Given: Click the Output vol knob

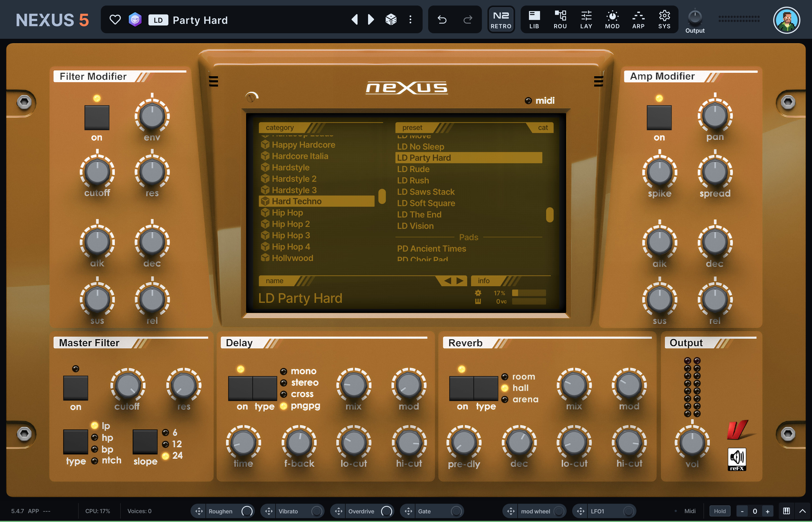Looking at the screenshot, I should (x=692, y=443).
